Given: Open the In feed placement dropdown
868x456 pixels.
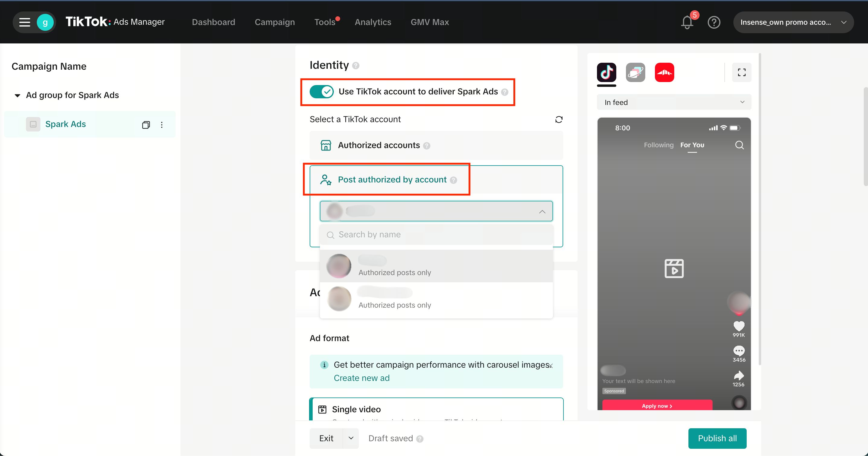Looking at the screenshot, I should (674, 102).
